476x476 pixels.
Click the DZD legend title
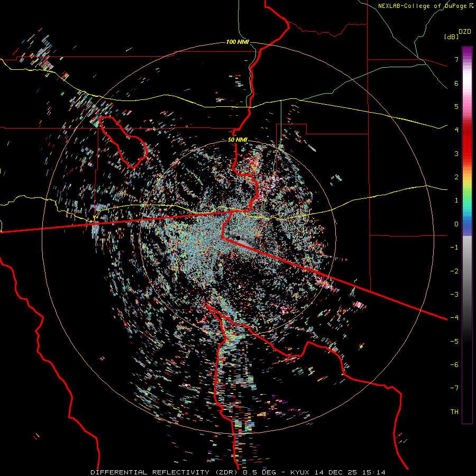tap(465, 32)
